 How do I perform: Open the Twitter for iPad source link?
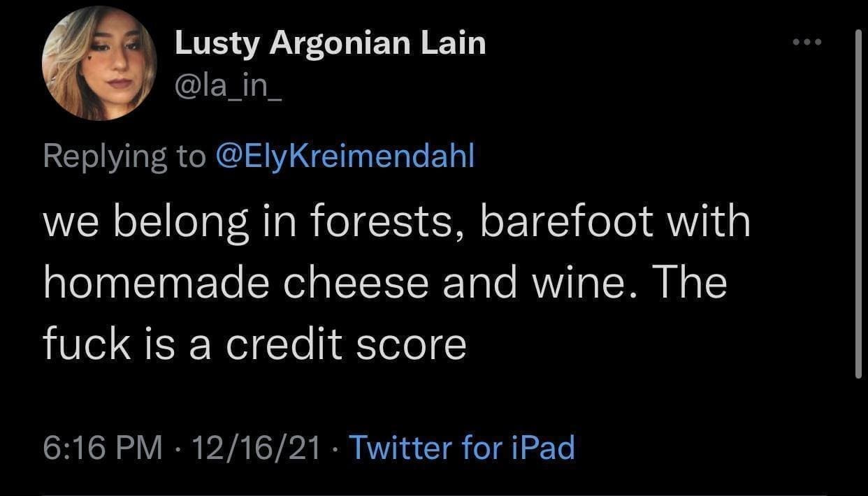(461, 447)
